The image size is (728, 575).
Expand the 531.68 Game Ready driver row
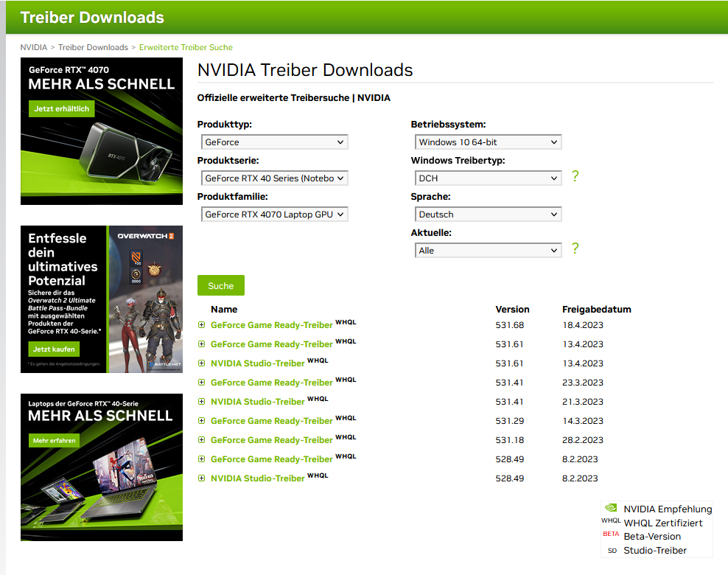point(201,325)
